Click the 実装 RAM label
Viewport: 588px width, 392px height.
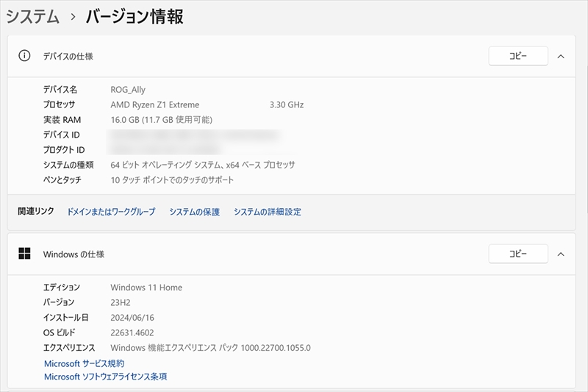coord(62,120)
